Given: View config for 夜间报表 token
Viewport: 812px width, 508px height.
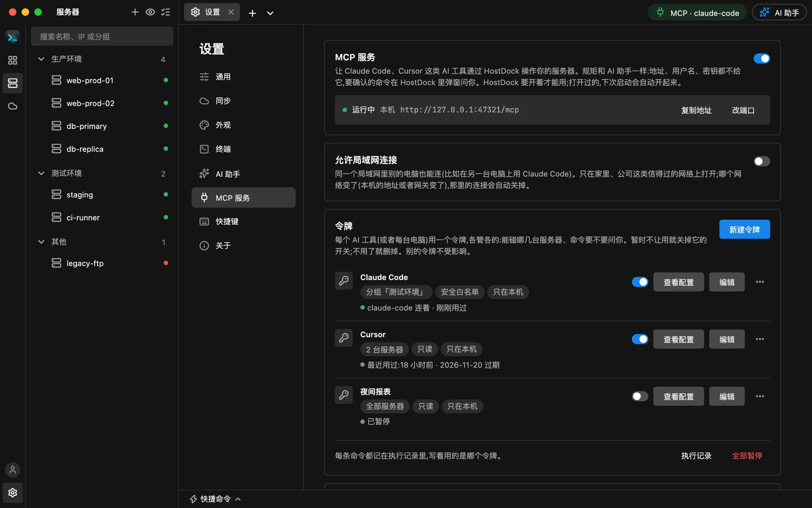Looking at the screenshot, I should click(x=678, y=396).
